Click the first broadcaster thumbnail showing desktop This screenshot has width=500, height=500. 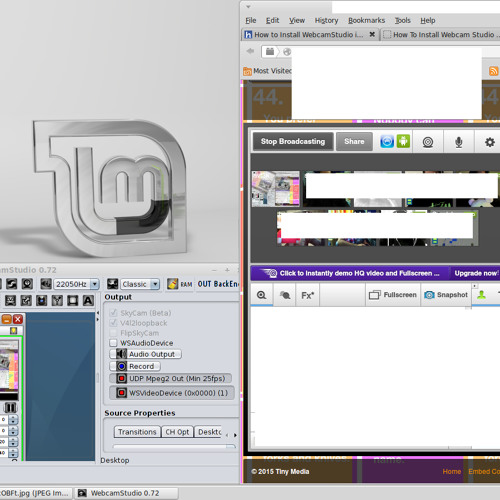tap(276, 189)
